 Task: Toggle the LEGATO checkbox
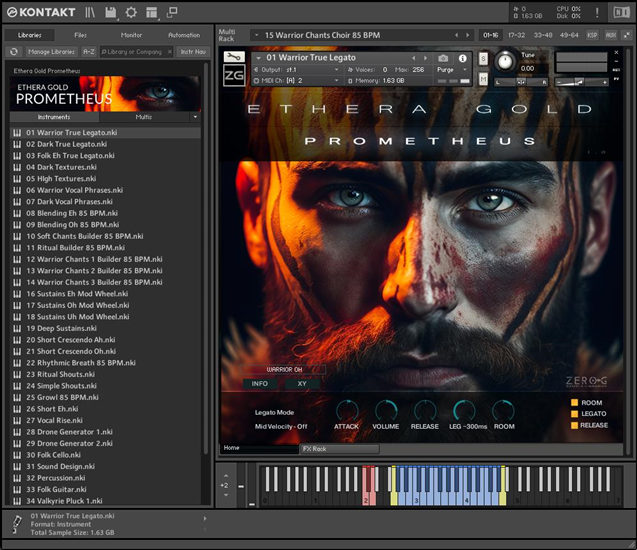tap(575, 414)
